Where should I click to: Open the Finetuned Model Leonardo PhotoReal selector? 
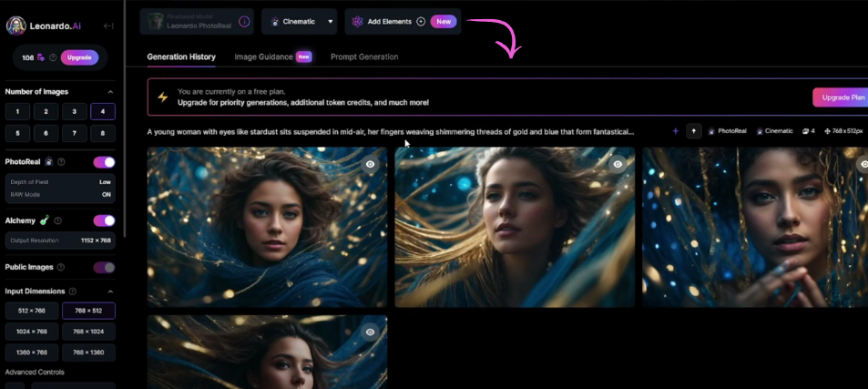[197, 22]
